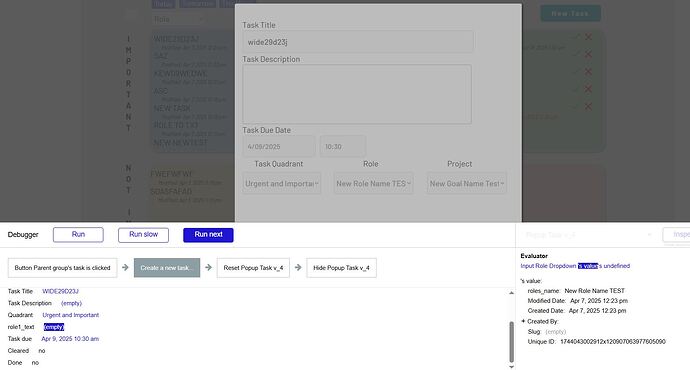The height and width of the screenshot is (370, 690).
Task: Click the red X icon in the second task row
Action: [588, 54]
